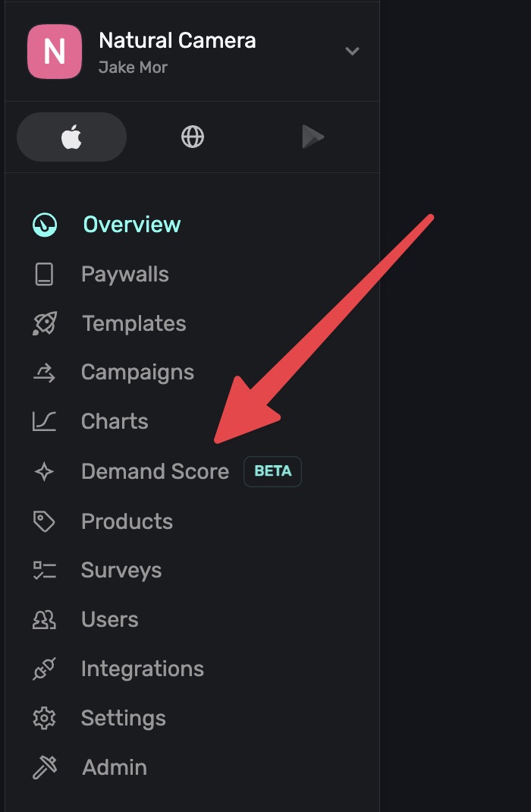Click the Templates rocket icon
The image size is (531, 812).
coord(44,323)
